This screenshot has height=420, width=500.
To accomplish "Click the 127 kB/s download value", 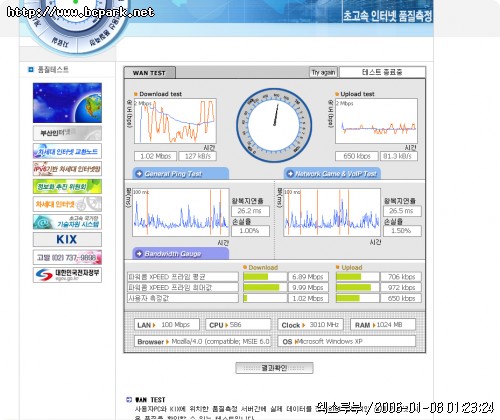I will click(x=198, y=156).
